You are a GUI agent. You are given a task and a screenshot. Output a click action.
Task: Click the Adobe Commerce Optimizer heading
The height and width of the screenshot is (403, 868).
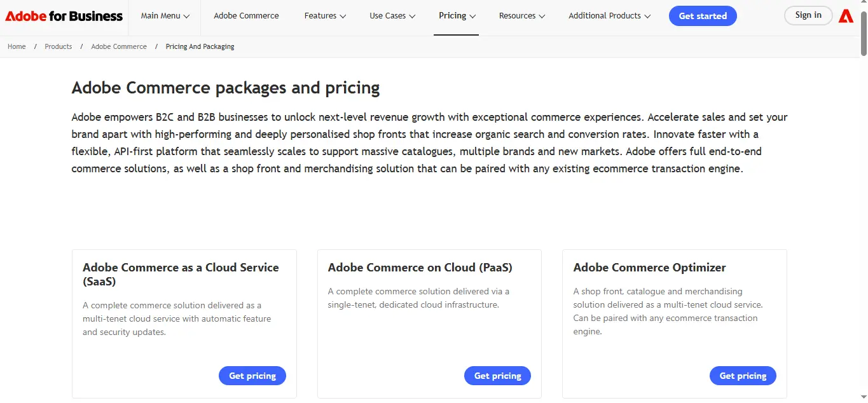pyautogui.click(x=649, y=268)
